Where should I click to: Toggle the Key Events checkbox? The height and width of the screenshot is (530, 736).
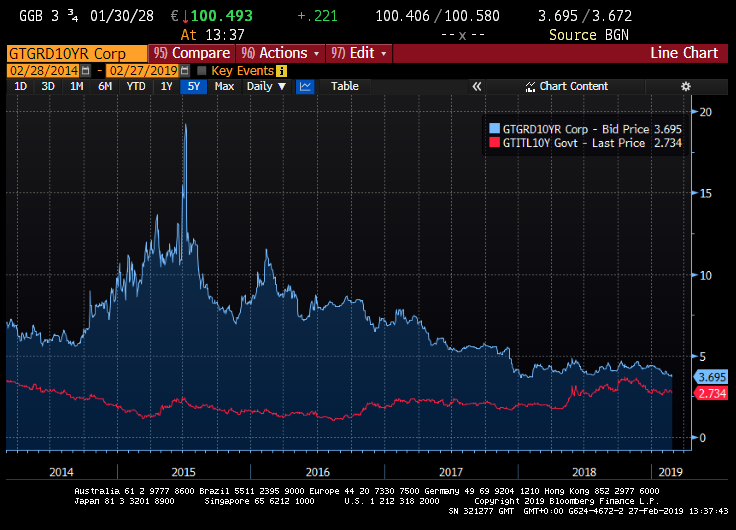[x=202, y=71]
